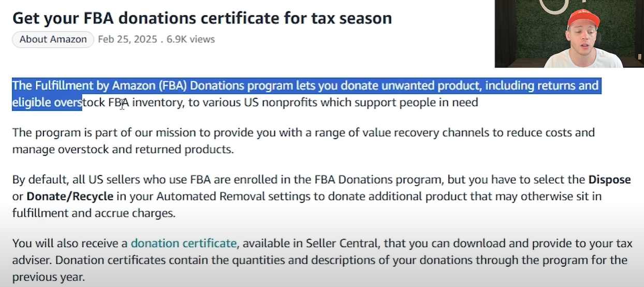The width and height of the screenshot is (644, 287).
Task: Click the word inventory after FBA
Action: point(157,103)
